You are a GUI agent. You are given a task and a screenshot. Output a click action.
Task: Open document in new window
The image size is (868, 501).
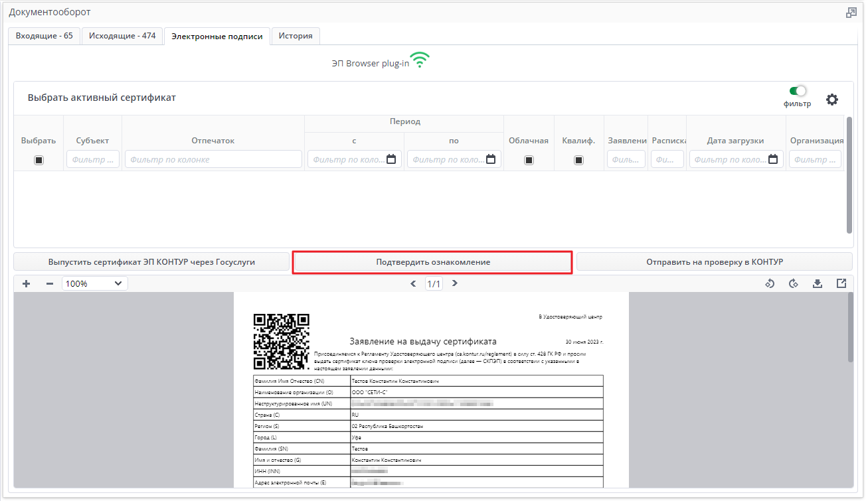841,283
